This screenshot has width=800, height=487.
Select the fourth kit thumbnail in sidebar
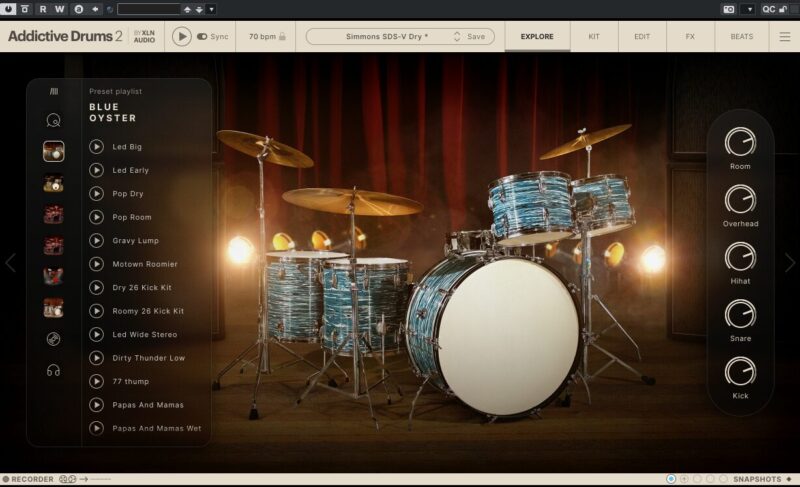(54, 246)
